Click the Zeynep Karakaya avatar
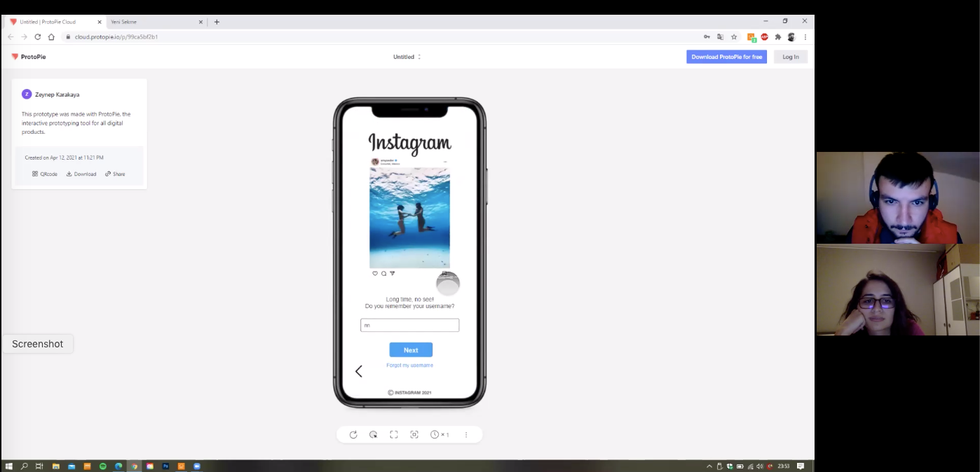 coord(27,94)
